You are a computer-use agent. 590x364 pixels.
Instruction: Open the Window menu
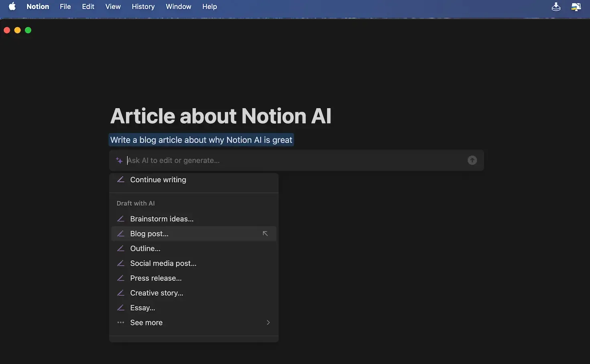[178, 6]
